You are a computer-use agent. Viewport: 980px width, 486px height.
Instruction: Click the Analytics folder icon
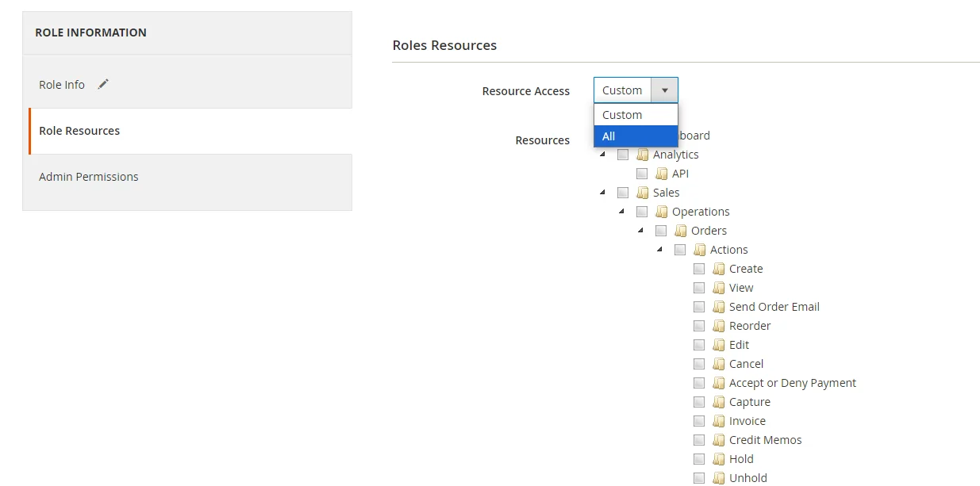(x=643, y=155)
